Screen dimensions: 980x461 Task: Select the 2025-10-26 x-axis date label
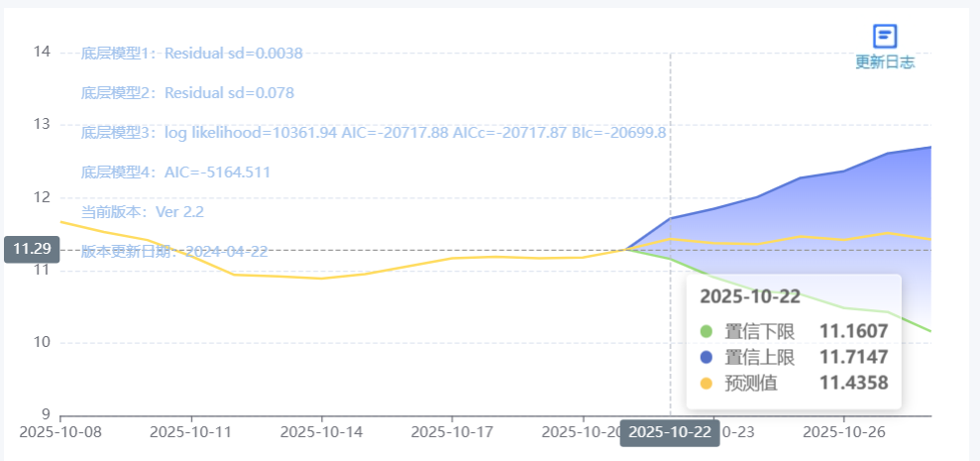pyautogui.click(x=843, y=432)
